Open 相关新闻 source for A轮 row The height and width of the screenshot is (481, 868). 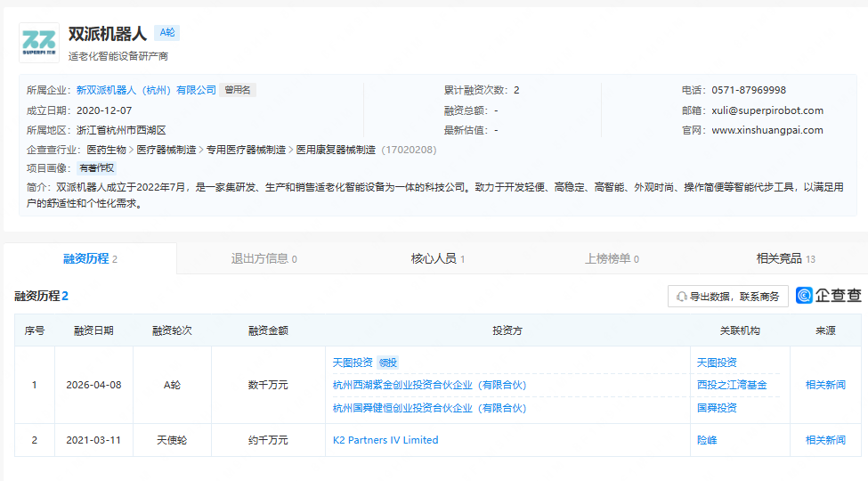click(x=825, y=385)
